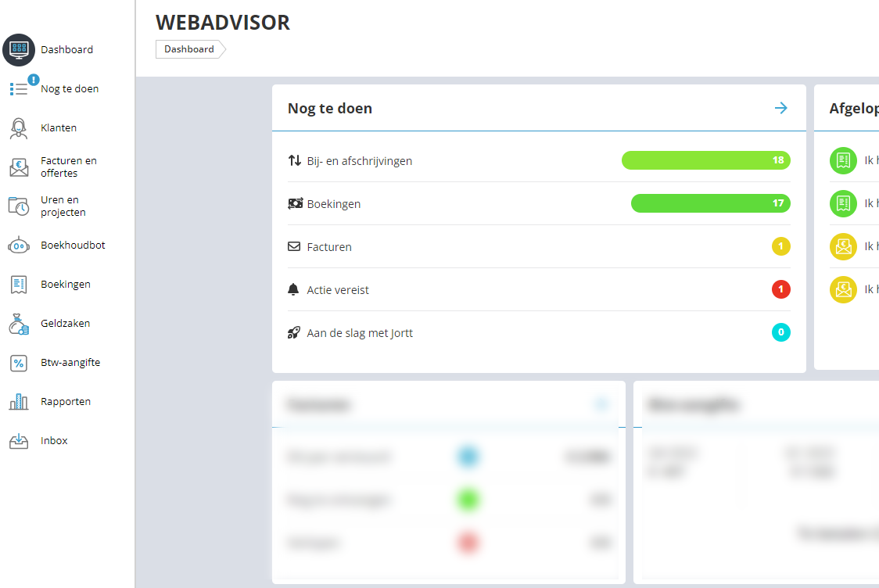Open Boekingen in the sidebar menu
Image resolution: width=879 pixels, height=588 pixels.
(65, 285)
